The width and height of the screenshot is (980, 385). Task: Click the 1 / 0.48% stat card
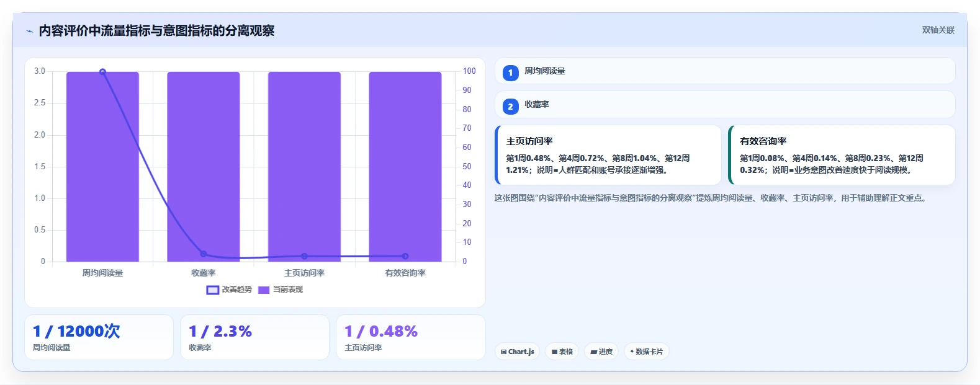pyautogui.click(x=410, y=337)
